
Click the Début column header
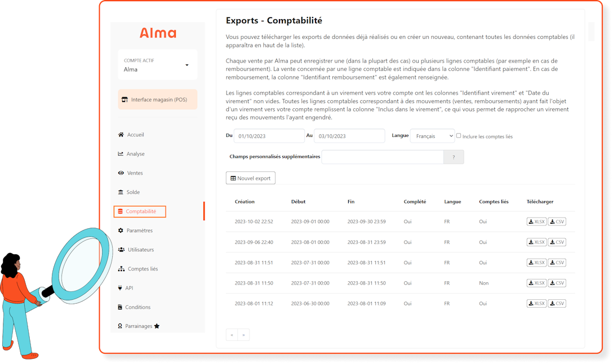pyautogui.click(x=298, y=201)
